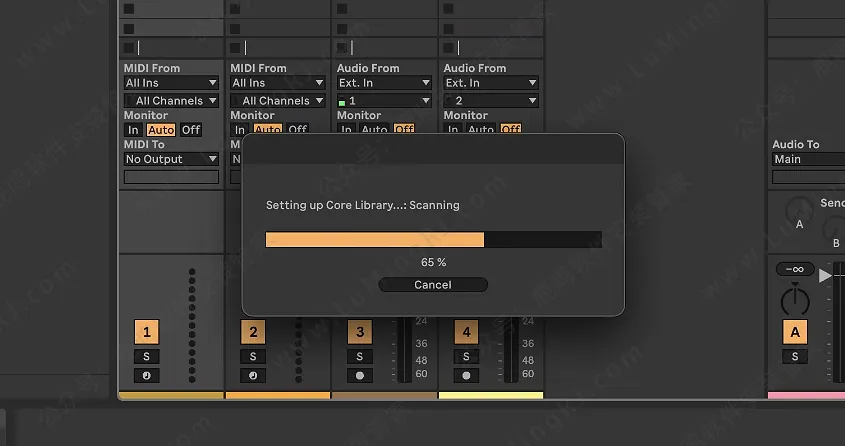Open track 1 MIDI From 'All Ins' dropdown
Image resolution: width=845 pixels, height=446 pixels.
pos(171,83)
